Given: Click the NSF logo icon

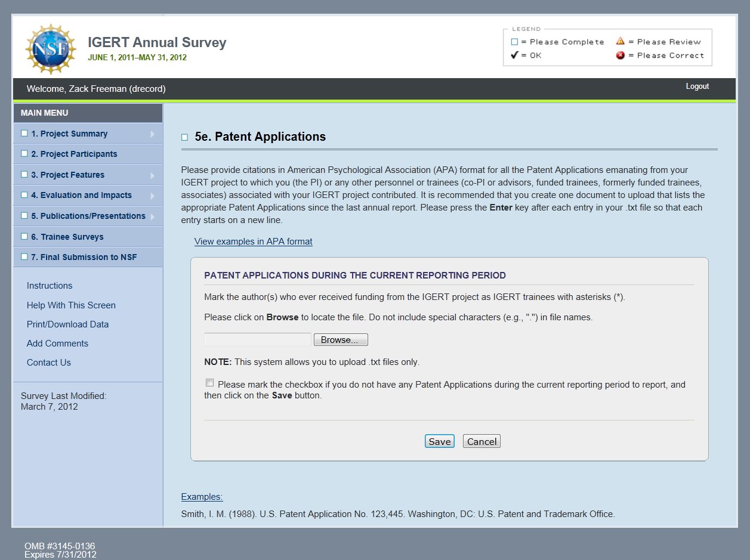Looking at the screenshot, I should (x=50, y=49).
